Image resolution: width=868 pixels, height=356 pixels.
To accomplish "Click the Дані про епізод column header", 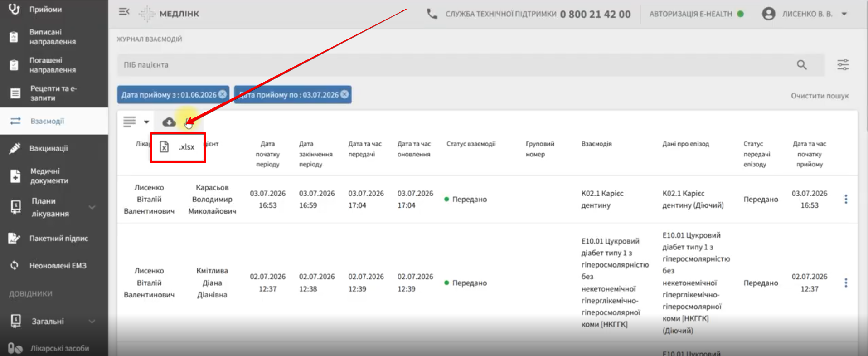I will click(686, 144).
